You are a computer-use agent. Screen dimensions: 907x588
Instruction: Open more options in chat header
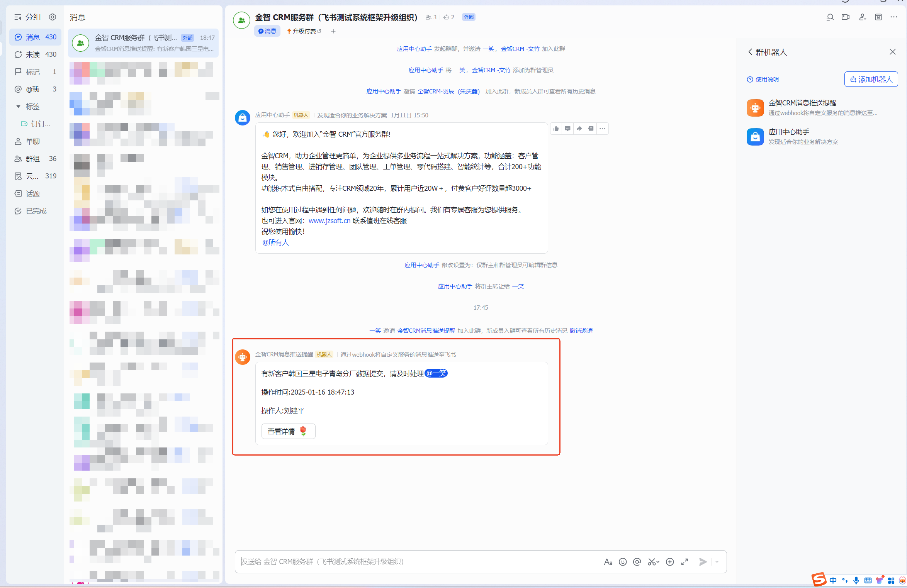click(x=894, y=17)
